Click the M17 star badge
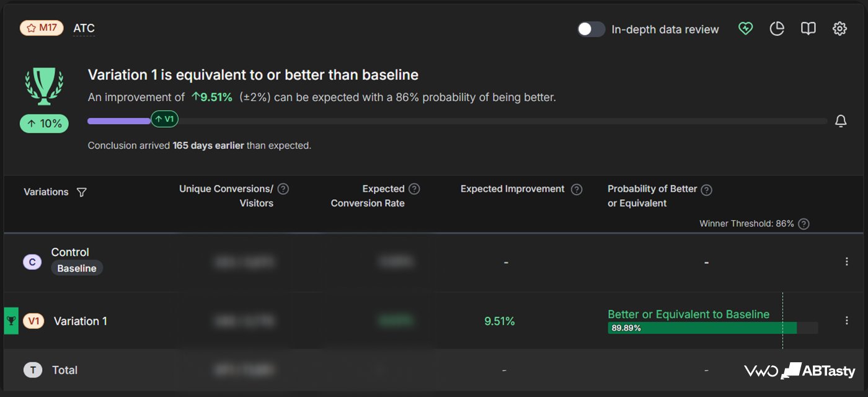868x397 pixels. click(42, 28)
